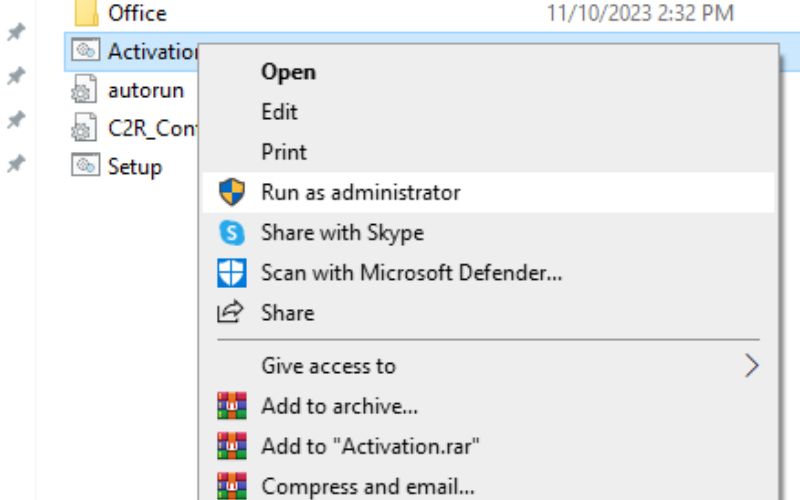This screenshot has height=500, width=800.
Task: Click the Setup batch file icon
Action: (x=85, y=165)
